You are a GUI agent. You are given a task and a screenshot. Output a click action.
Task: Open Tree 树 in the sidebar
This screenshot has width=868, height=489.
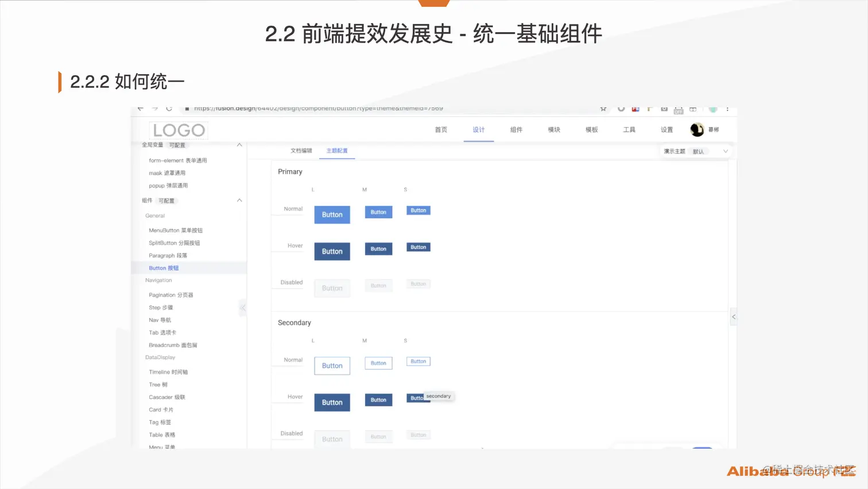click(x=158, y=384)
